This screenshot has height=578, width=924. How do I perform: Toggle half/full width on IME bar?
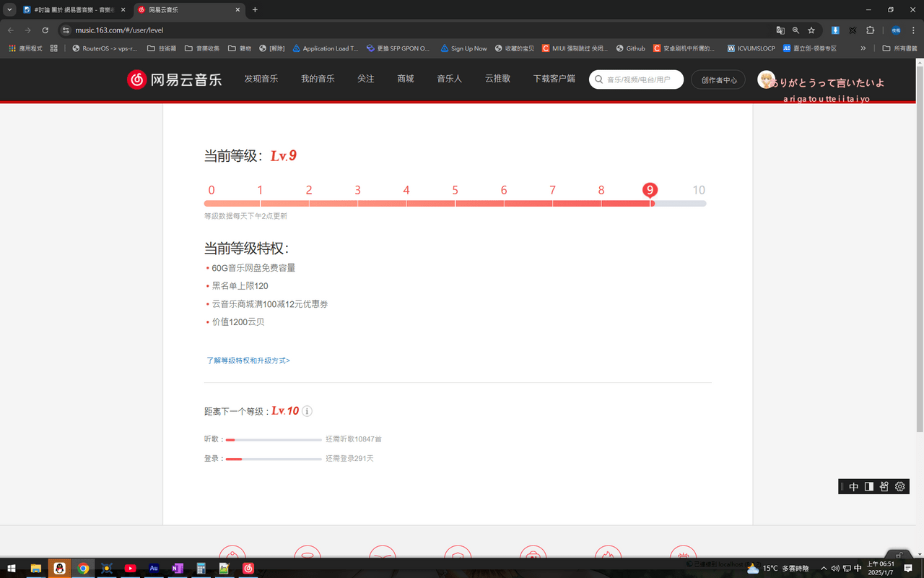tap(869, 487)
